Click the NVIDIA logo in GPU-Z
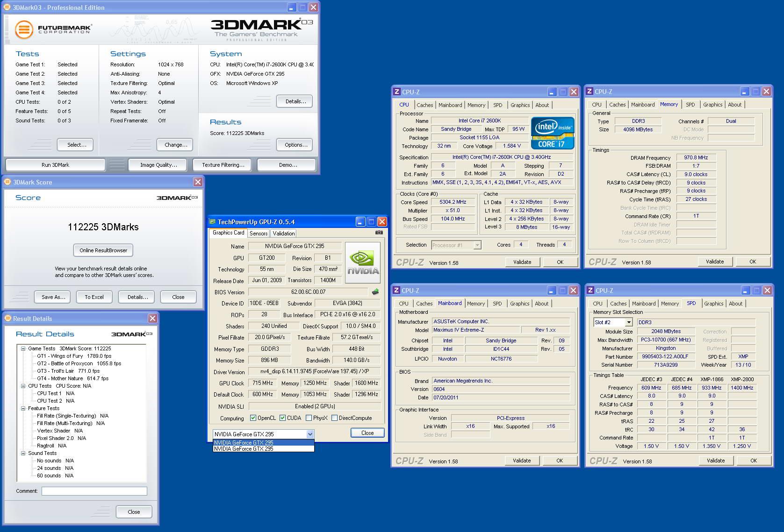This screenshot has height=532, width=784. (x=363, y=263)
